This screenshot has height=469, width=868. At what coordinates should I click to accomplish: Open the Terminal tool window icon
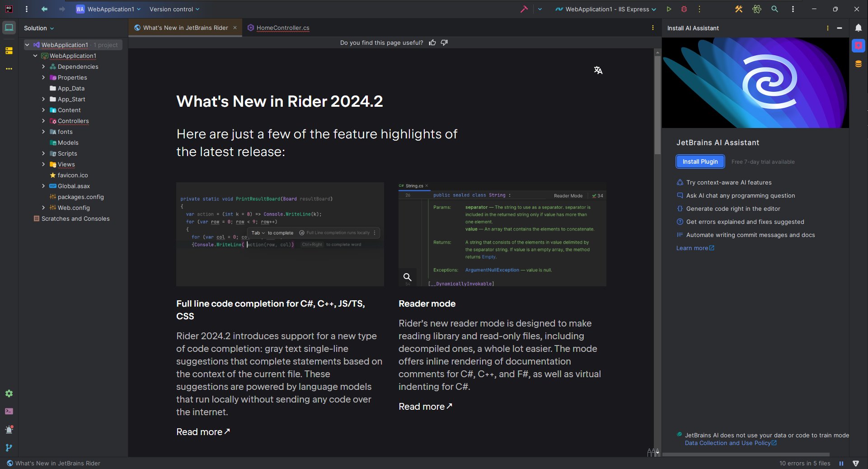click(x=9, y=411)
